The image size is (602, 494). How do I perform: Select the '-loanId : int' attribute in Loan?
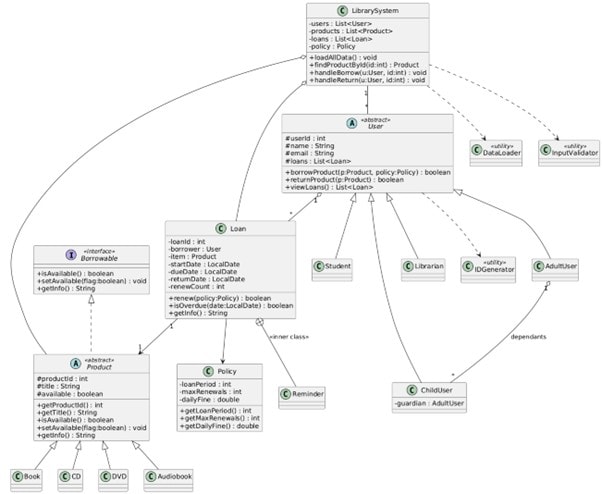click(187, 242)
